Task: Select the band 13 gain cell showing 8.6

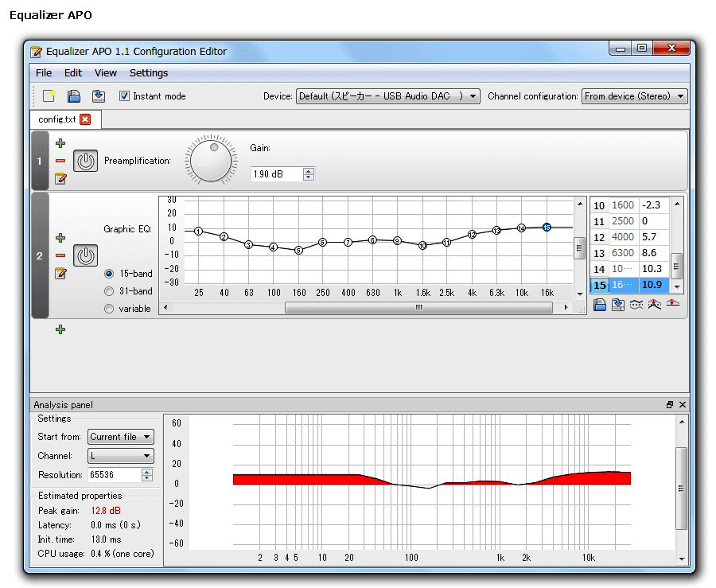Action: pyautogui.click(x=655, y=253)
